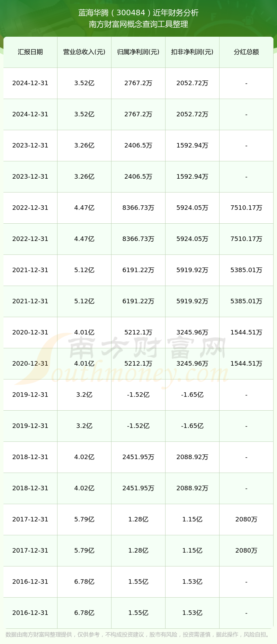Click the first 6.78亿 revenue cell

[84, 582]
